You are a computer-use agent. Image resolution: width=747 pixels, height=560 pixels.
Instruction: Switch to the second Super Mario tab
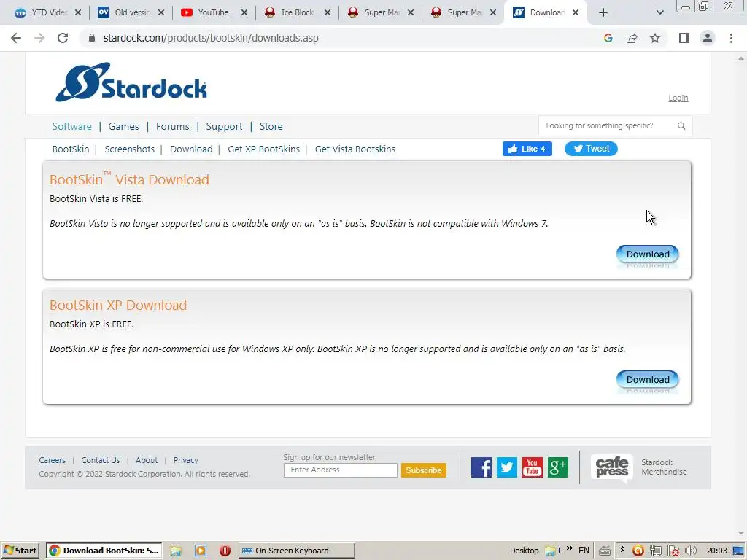click(463, 12)
